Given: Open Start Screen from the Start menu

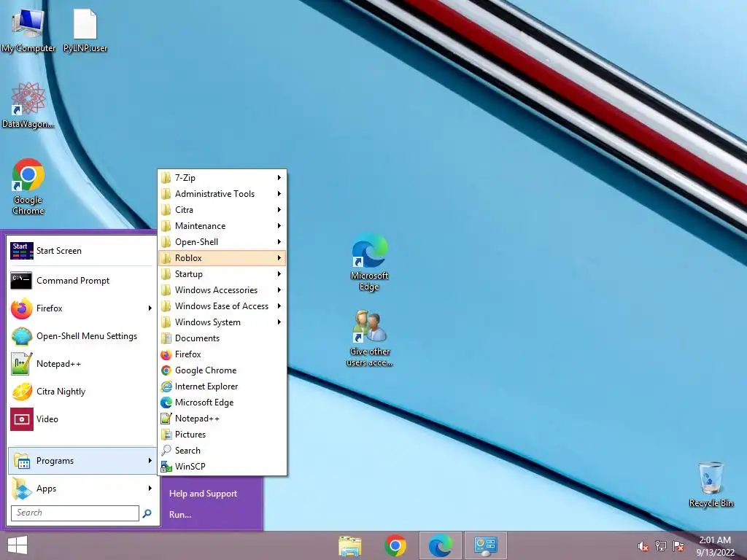Looking at the screenshot, I should 82,251.
